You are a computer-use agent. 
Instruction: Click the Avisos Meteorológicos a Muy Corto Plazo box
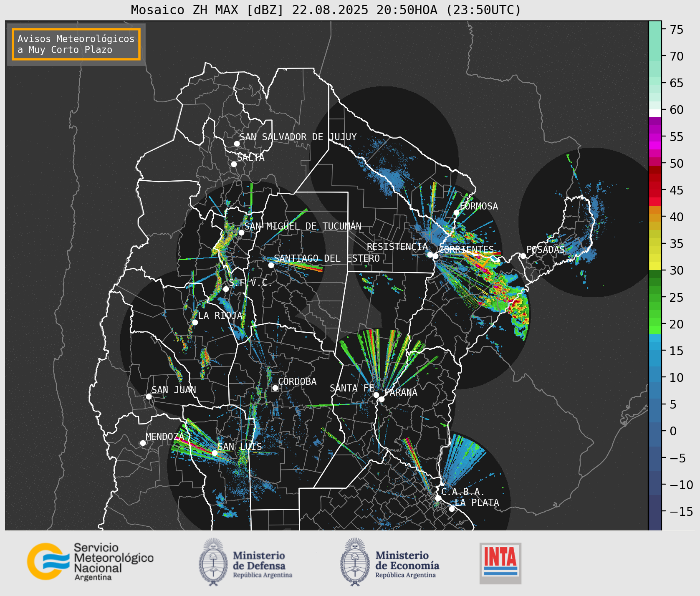(x=76, y=44)
